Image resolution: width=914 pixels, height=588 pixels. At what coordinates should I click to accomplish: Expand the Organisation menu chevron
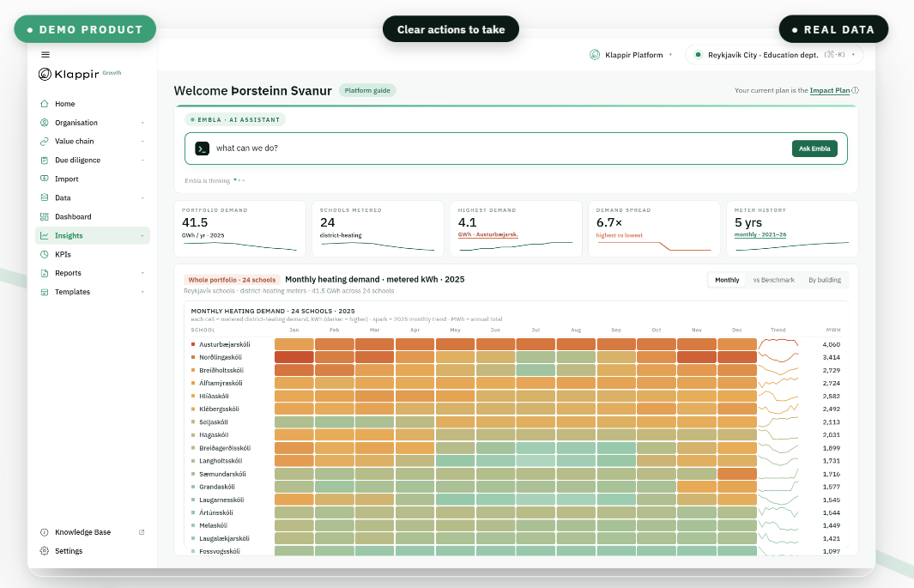point(142,123)
